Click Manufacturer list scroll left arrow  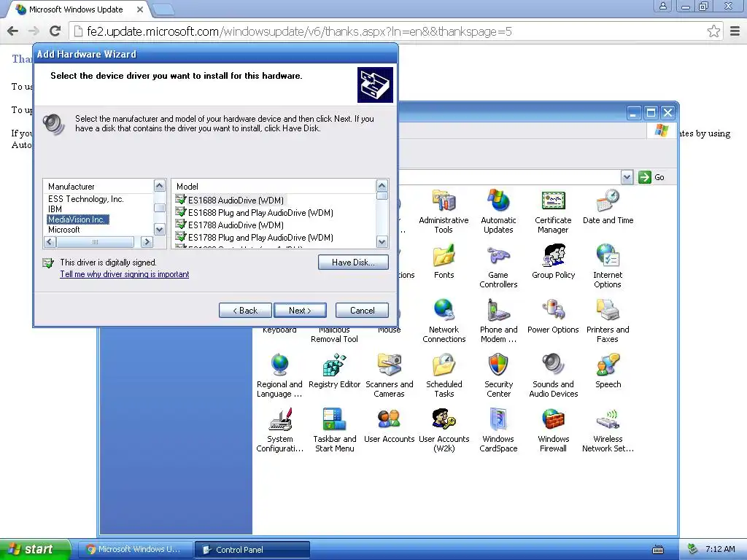pos(50,242)
